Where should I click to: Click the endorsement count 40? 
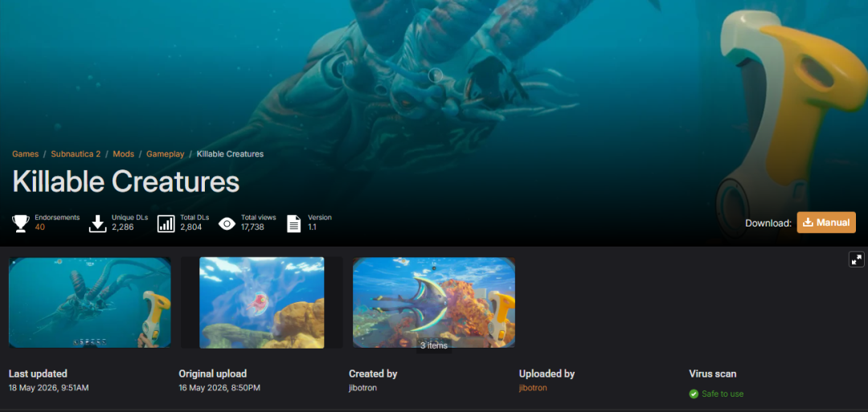pyautogui.click(x=39, y=226)
